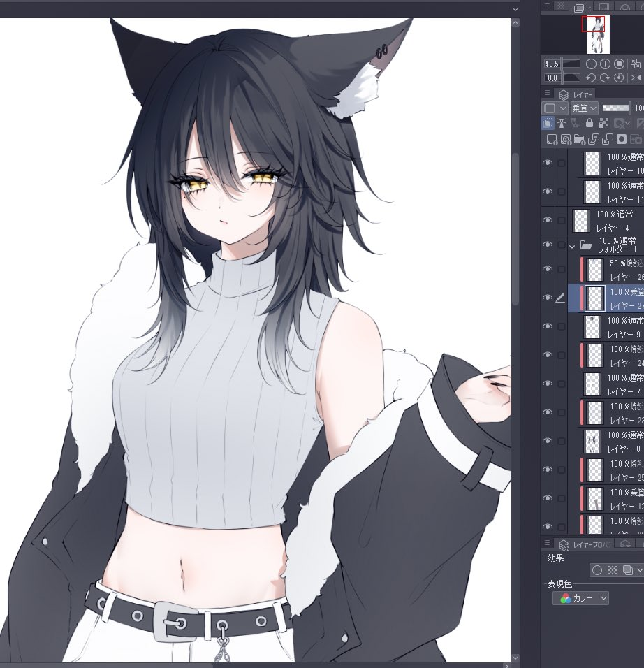
Task: Rotate canvas right in the Navigator
Action: click(605, 78)
